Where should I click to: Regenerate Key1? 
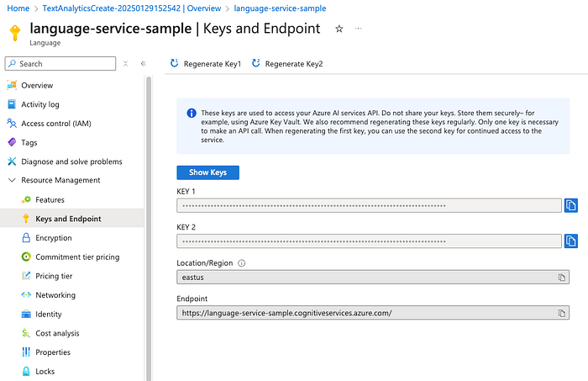click(x=206, y=64)
